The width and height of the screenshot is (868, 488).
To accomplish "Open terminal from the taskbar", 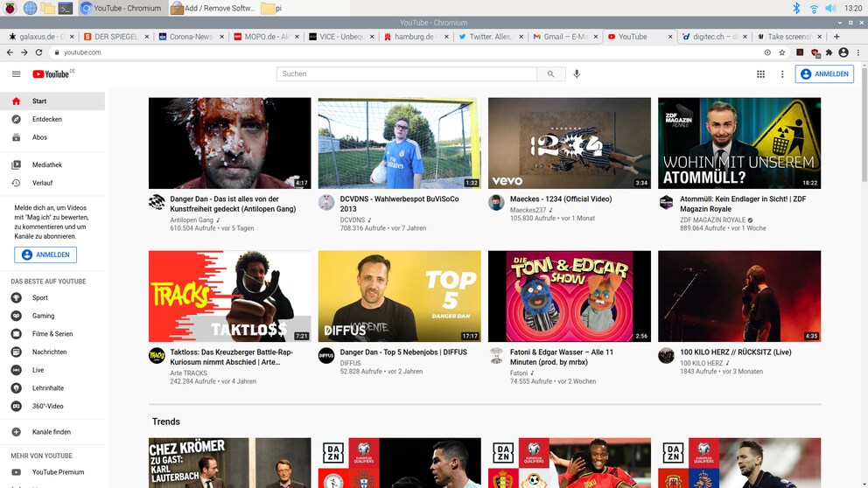I will click(x=66, y=8).
